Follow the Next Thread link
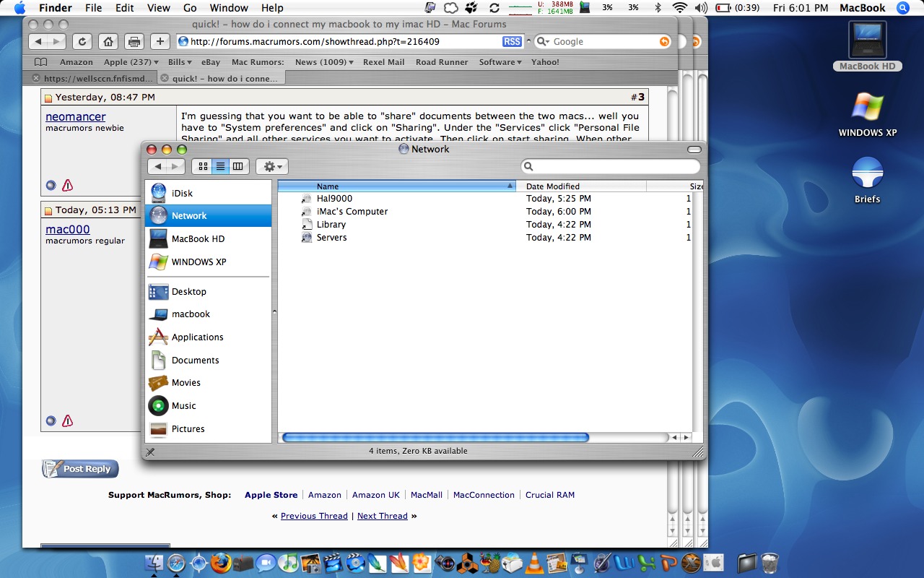Viewport: 924px width, 578px height. pyautogui.click(x=382, y=516)
